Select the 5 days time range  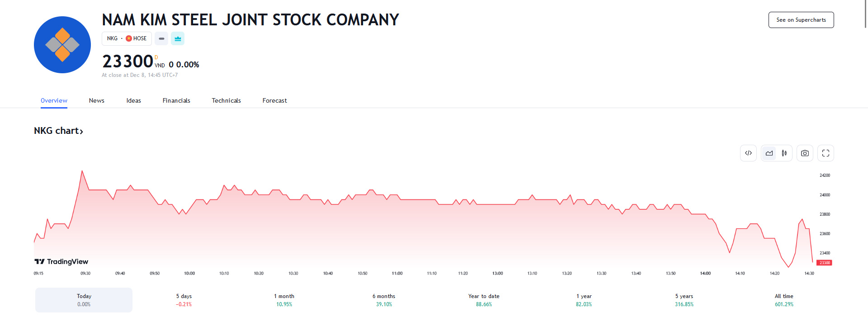[x=184, y=300]
